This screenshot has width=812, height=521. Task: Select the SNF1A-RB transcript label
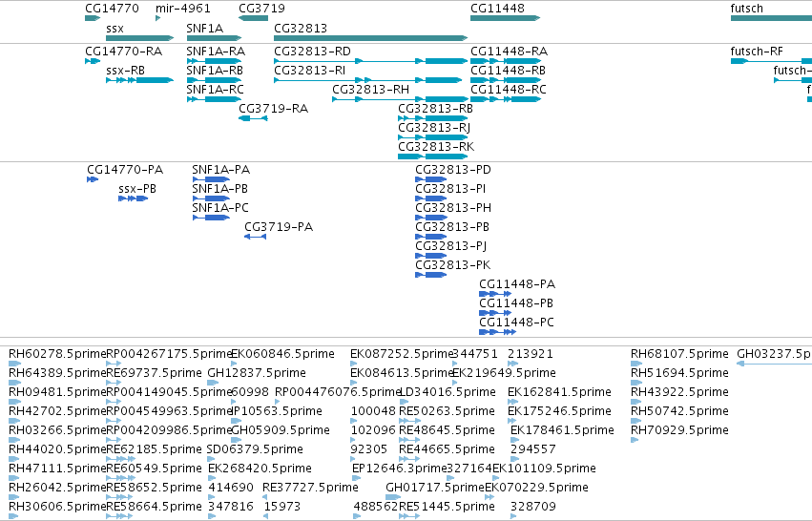tap(215, 71)
